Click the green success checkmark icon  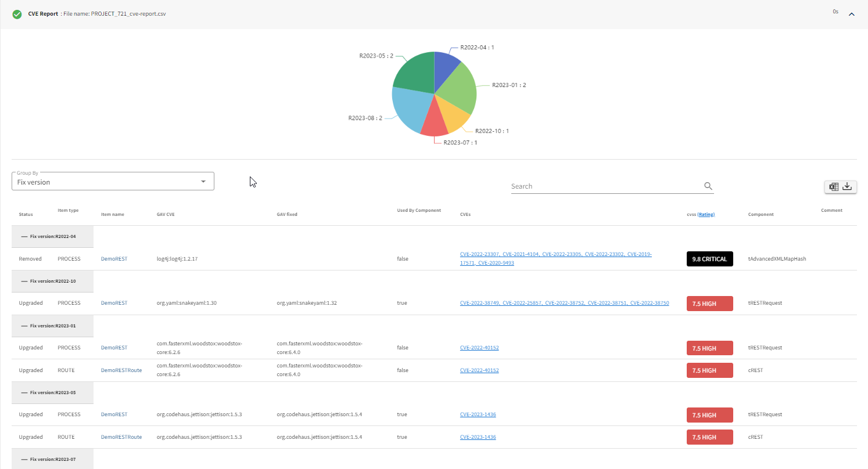[17, 13]
